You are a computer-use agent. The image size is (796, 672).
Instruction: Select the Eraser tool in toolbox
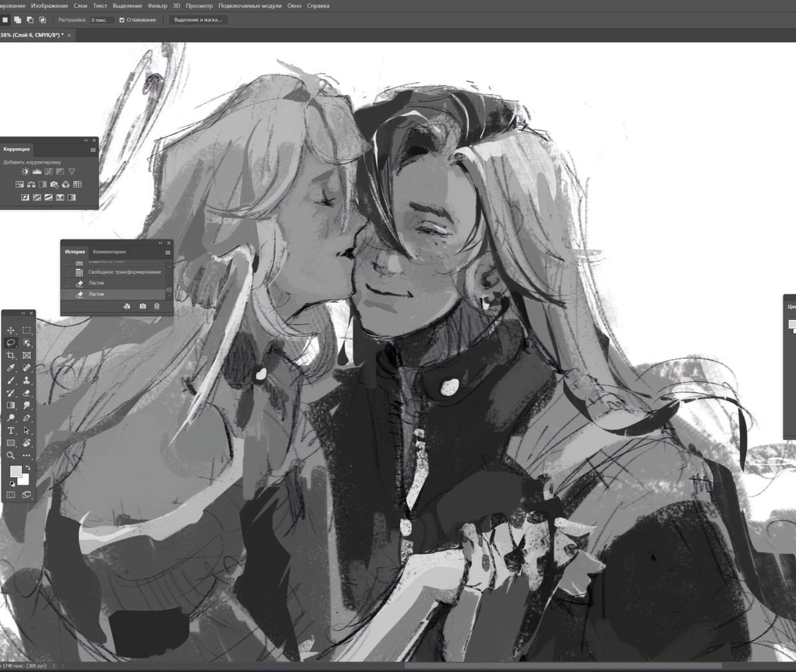(27, 393)
